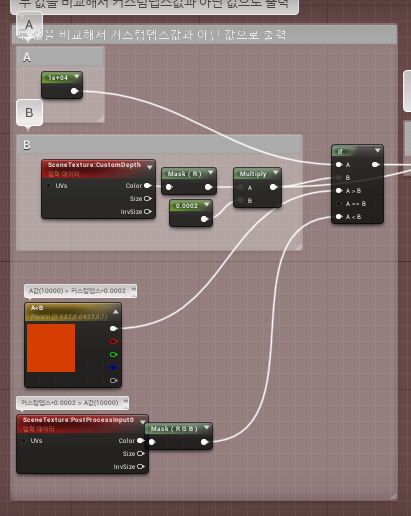The height and width of the screenshot is (516, 411).
Task: Click Mask ( R ) node input pin
Action: (x=169, y=187)
